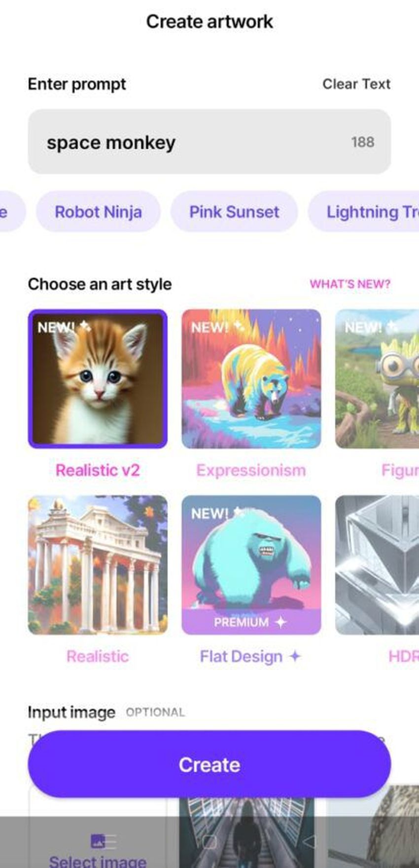Tap the Pink Sunset prompt chip
This screenshot has width=419, height=868.
[x=234, y=212]
